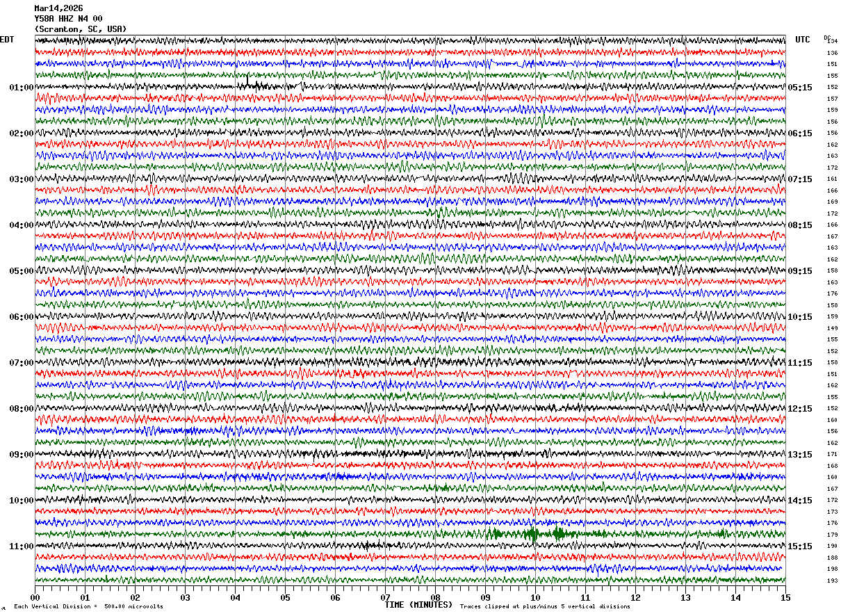Click the EDT time label '06:00'
This screenshot has width=841, height=616.
coord(21,317)
